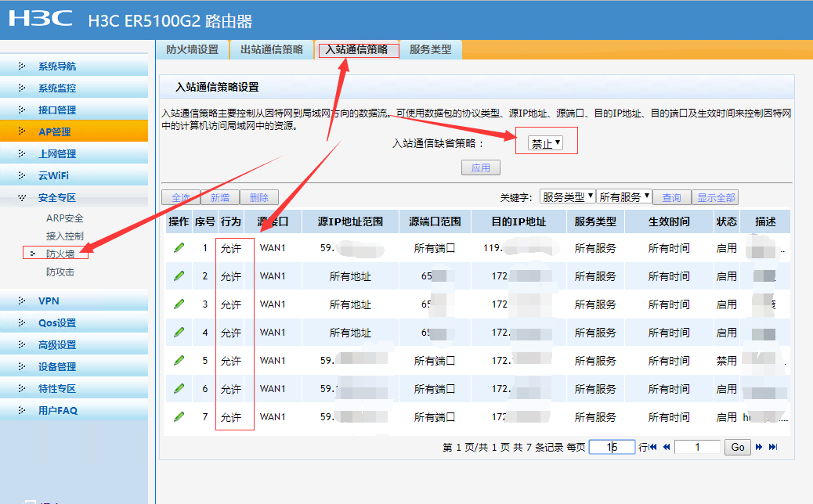The width and height of the screenshot is (813, 504).
Task: Switch to the 服务类型 tab
Action: tap(430, 50)
